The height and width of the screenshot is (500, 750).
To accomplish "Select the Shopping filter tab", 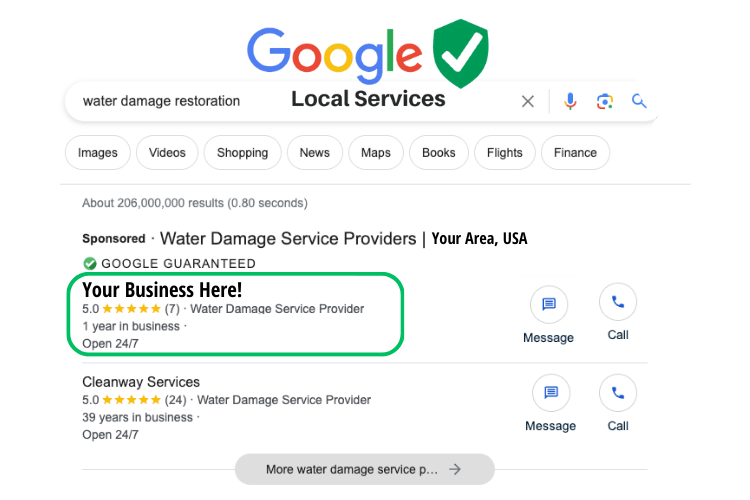I will [243, 153].
